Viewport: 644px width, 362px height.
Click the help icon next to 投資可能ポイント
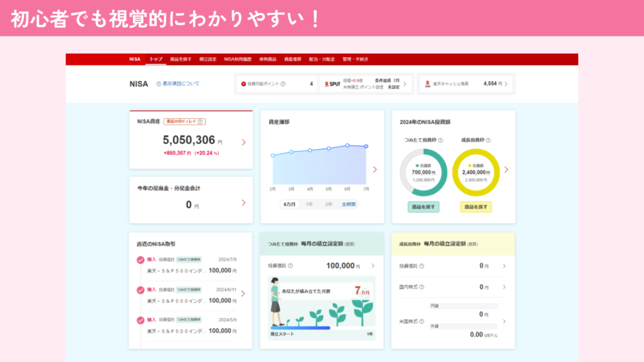pos(282,84)
